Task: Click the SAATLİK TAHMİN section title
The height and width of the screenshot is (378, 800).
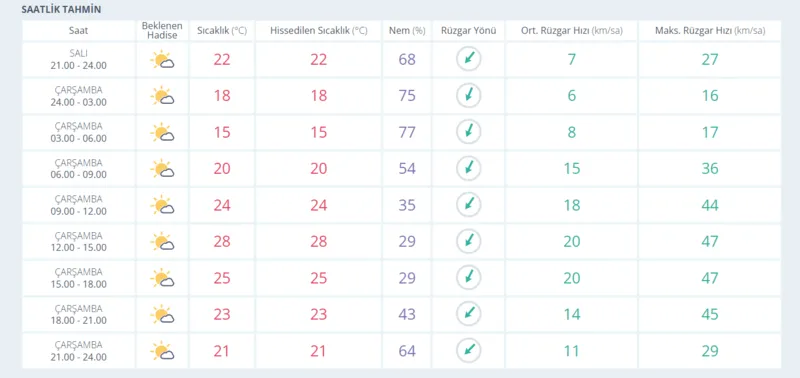Action: click(61, 10)
